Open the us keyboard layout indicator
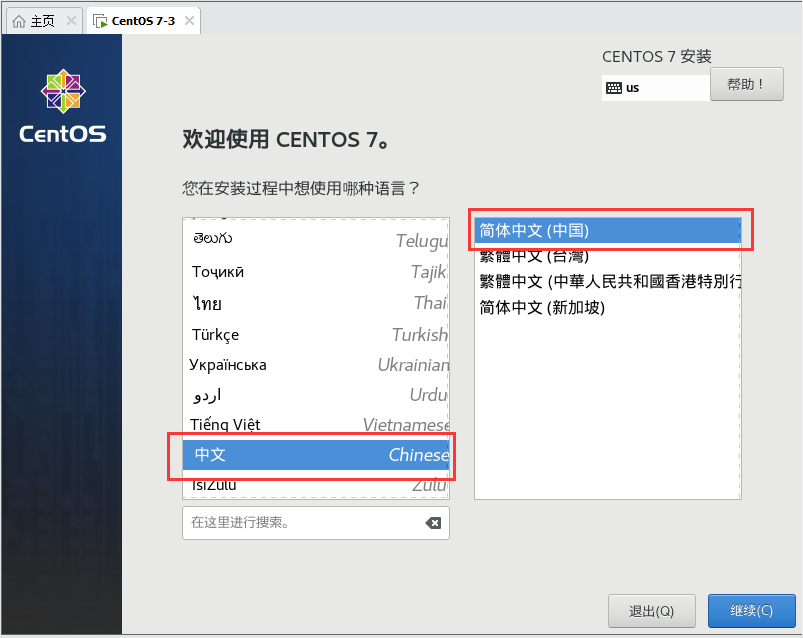 pos(656,88)
